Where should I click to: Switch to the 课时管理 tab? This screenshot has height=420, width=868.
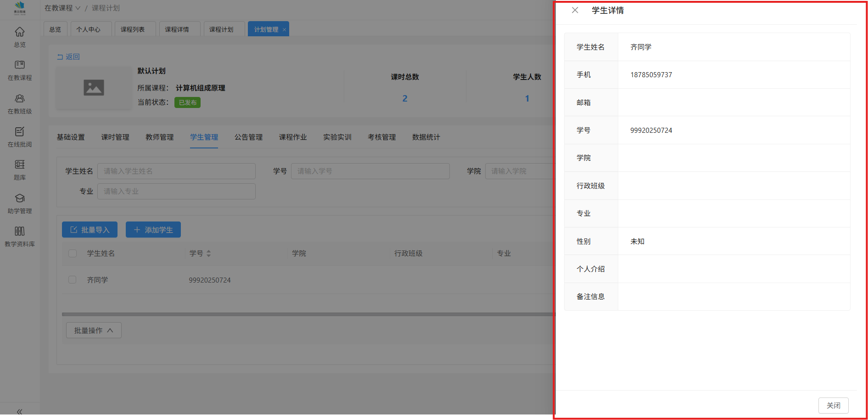point(115,137)
